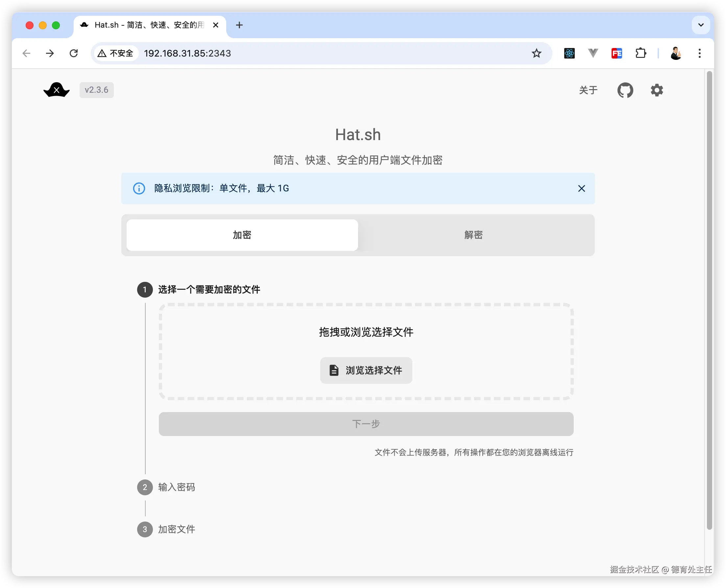Open the Chrome three-dot menu
The height and width of the screenshot is (588, 726).
[x=700, y=53]
